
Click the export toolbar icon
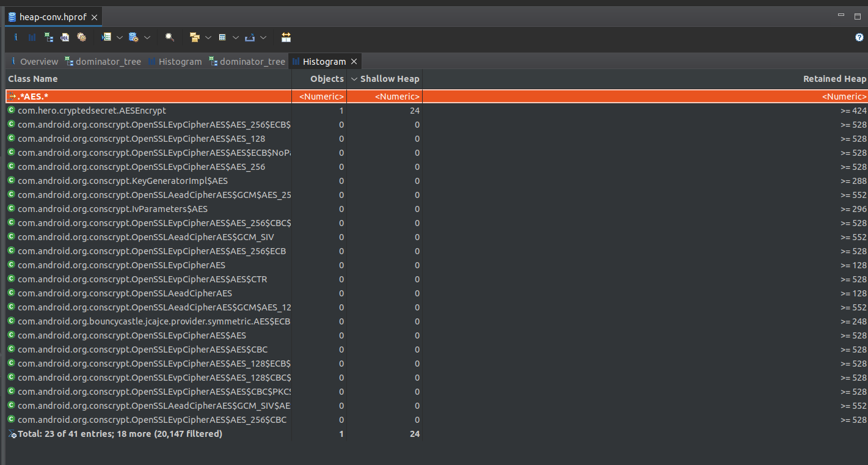tap(251, 37)
